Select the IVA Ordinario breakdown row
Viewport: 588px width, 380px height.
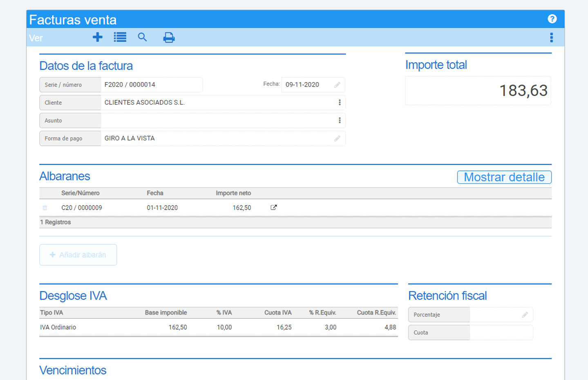tap(218, 327)
